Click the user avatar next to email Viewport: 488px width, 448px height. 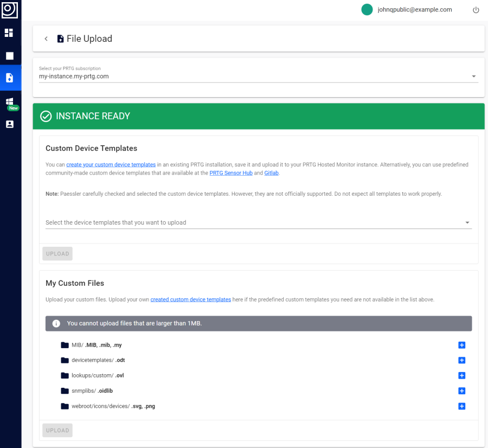(367, 10)
